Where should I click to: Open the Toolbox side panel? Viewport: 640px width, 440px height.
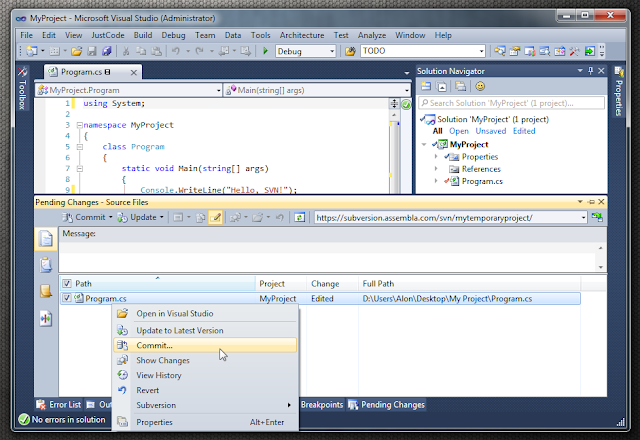[x=22, y=89]
